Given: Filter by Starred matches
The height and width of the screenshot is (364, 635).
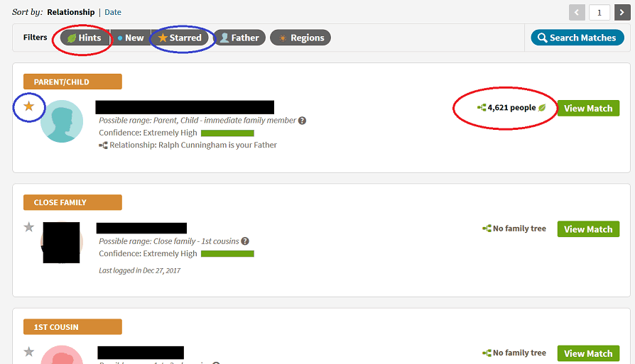Looking at the screenshot, I should [x=180, y=38].
